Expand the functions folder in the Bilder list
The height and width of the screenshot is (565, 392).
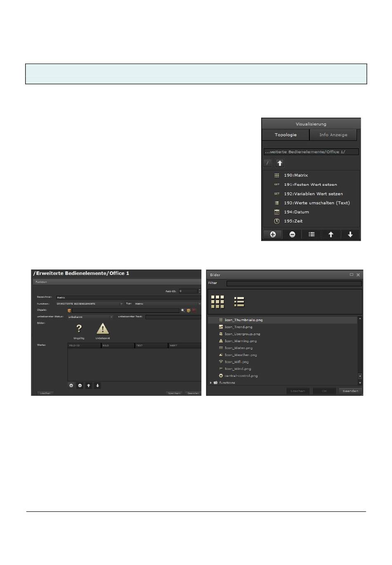click(211, 383)
